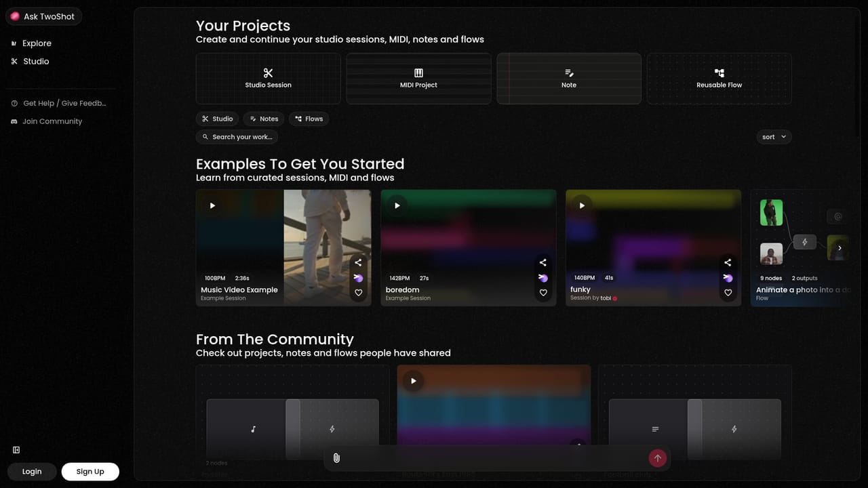Filter projects by Studio

click(217, 119)
